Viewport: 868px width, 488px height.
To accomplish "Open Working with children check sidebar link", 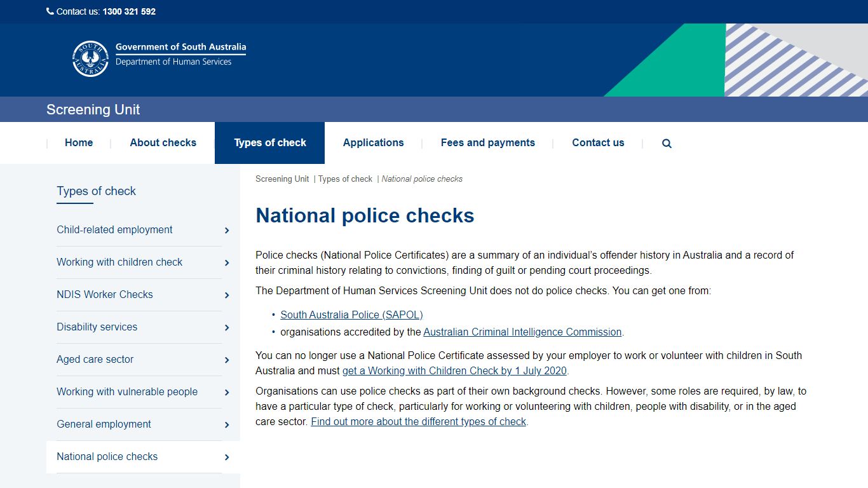I will [x=119, y=262].
